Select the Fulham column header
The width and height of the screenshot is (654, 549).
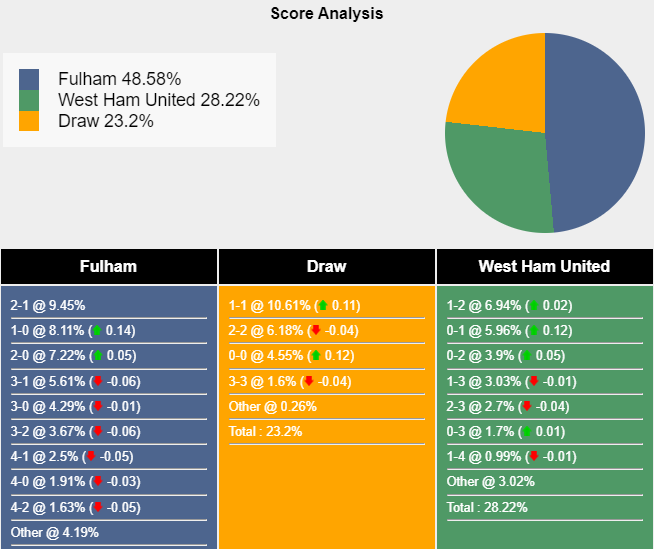click(109, 267)
